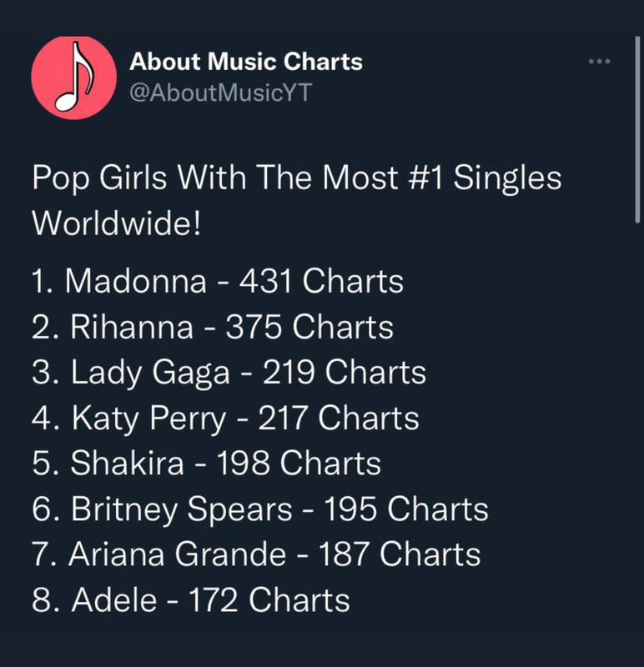Select the name Shakira in the list
644x667 pixels.
[x=127, y=464]
